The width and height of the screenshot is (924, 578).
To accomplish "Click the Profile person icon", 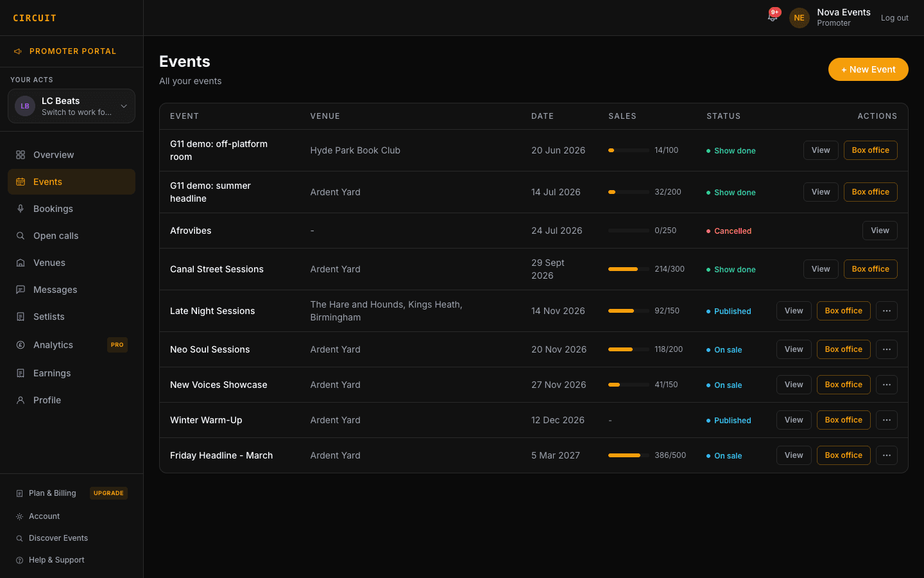I will [x=21, y=400].
